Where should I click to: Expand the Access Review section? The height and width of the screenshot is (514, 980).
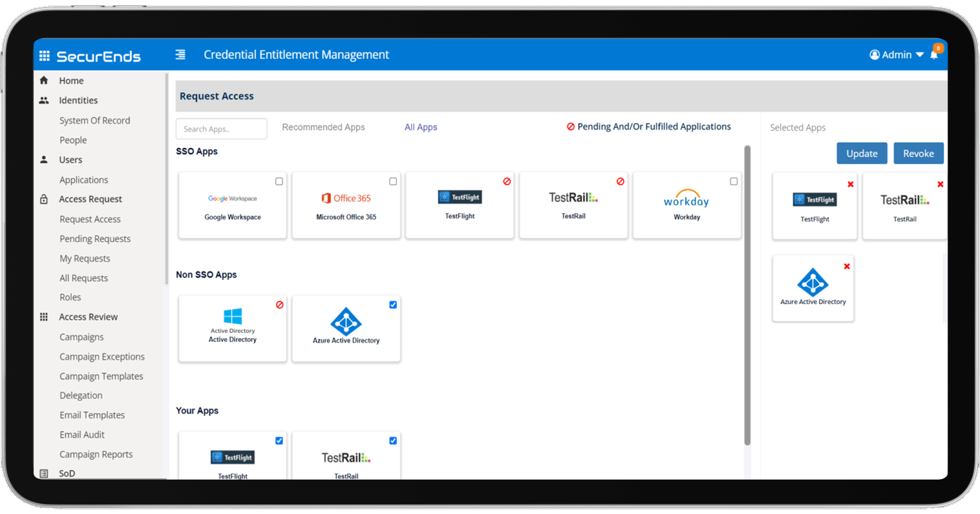(x=88, y=317)
